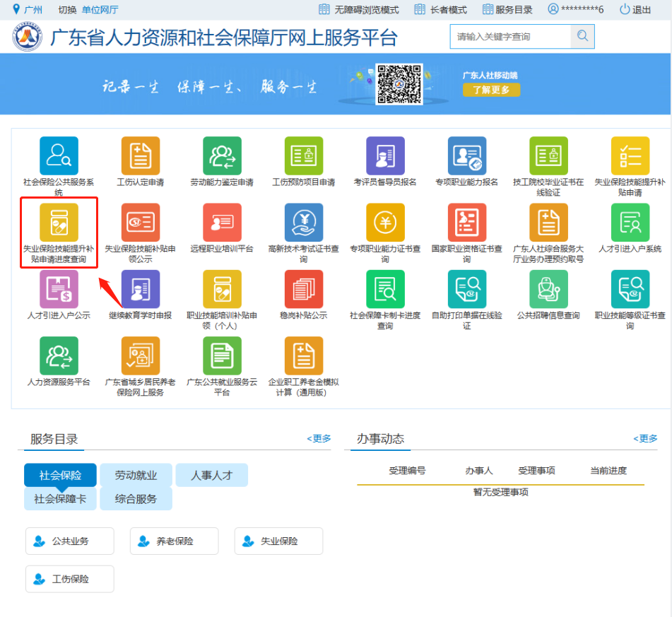Image resolution: width=672 pixels, height=617 pixels.
Task: Enable 长者模式 in top bar
Action: 441,10
